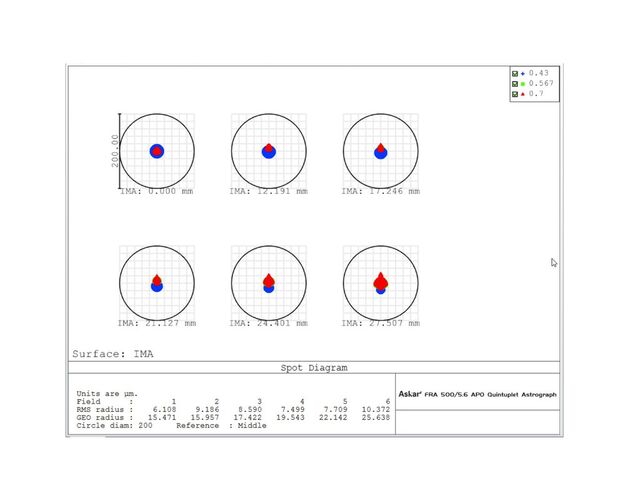Screen dimensions: 630x500
Task: Click the spot plot above IMA: 27.507 mm
Action: pyautogui.click(x=380, y=283)
